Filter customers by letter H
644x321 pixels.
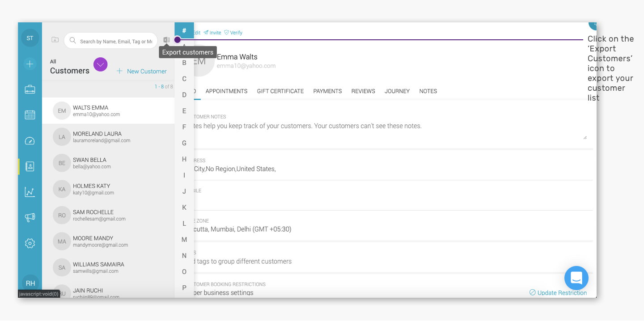[x=184, y=159]
